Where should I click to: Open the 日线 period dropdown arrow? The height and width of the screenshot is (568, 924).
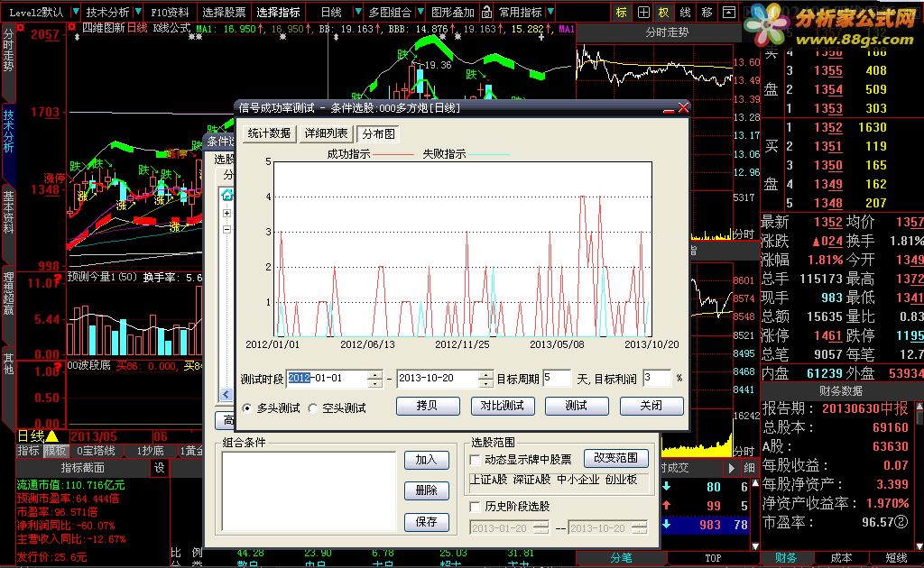[357, 12]
